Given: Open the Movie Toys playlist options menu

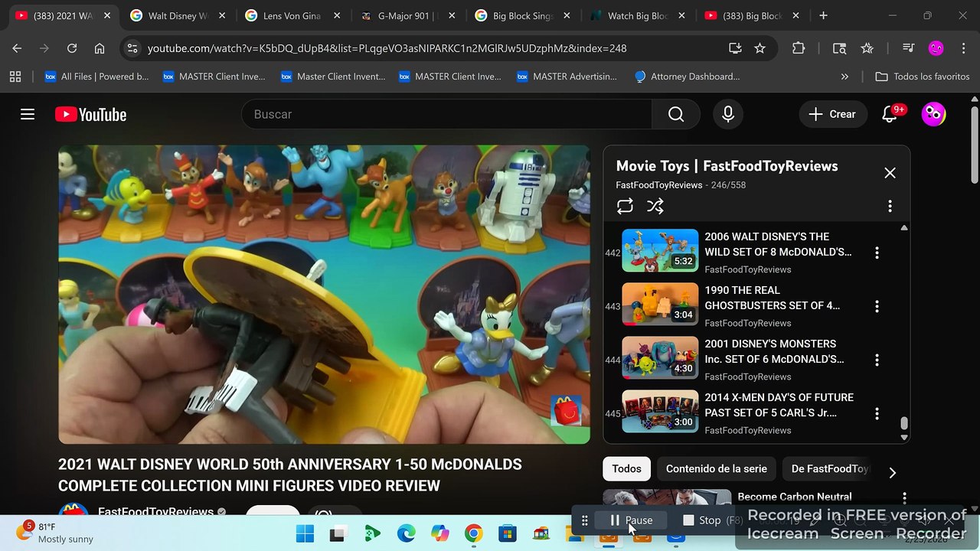Looking at the screenshot, I should 890,206.
